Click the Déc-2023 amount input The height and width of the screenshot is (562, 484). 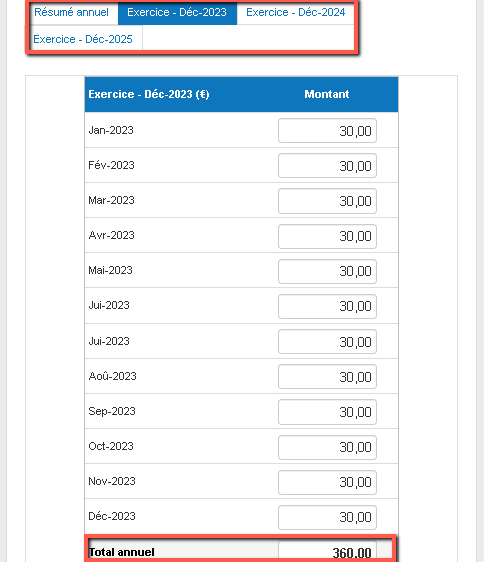(327, 518)
